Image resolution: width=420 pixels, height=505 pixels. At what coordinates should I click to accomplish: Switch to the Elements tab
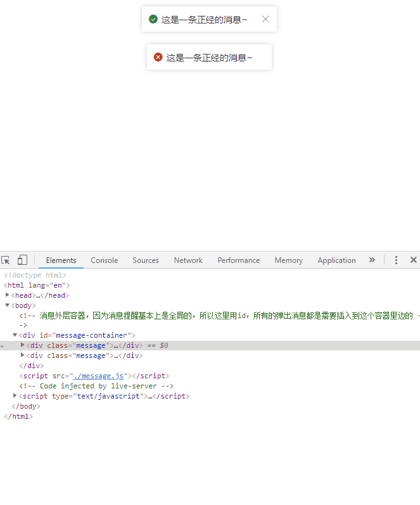click(x=61, y=260)
